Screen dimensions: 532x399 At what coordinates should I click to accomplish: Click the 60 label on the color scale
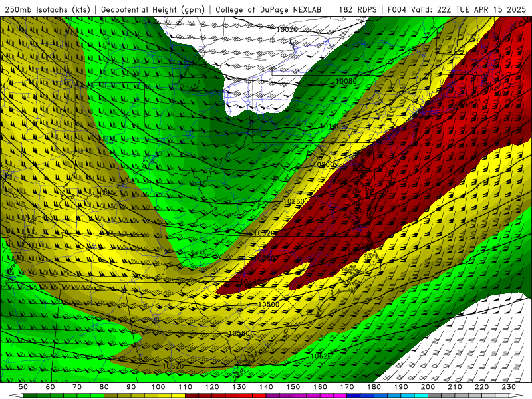pyautogui.click(x=50, y=387)
